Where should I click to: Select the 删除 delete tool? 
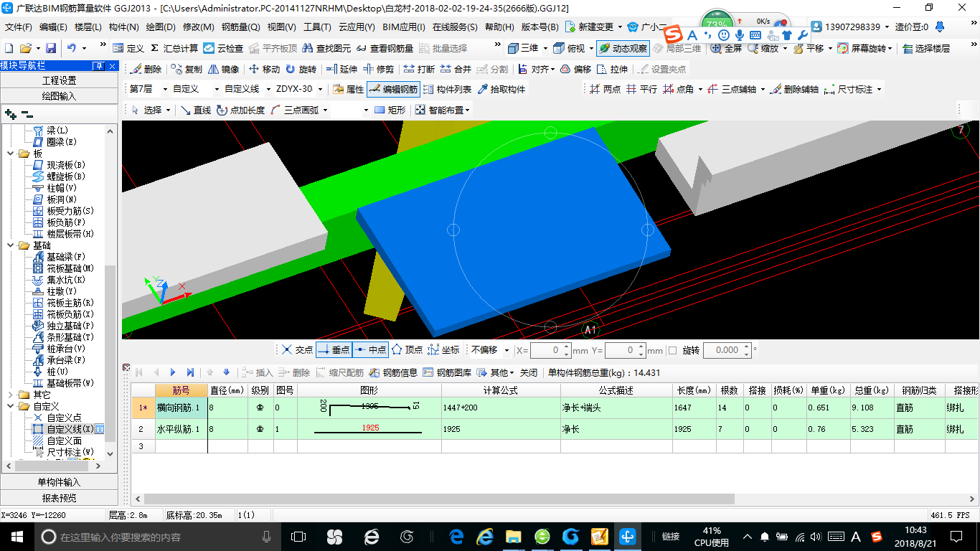146,69
